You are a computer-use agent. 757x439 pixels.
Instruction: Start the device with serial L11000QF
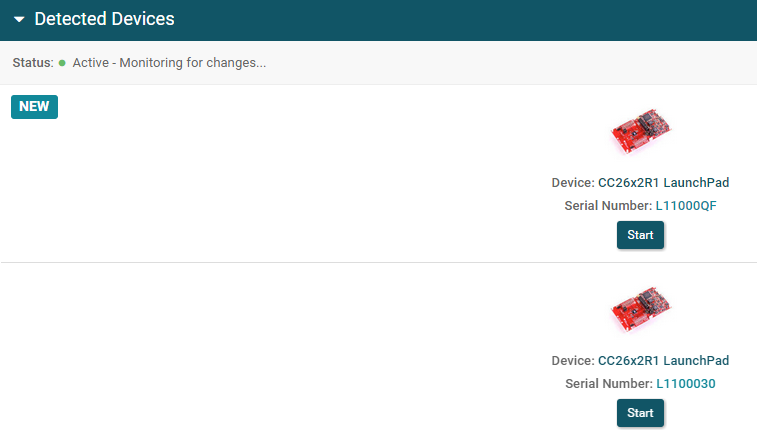tap(640, 235)
